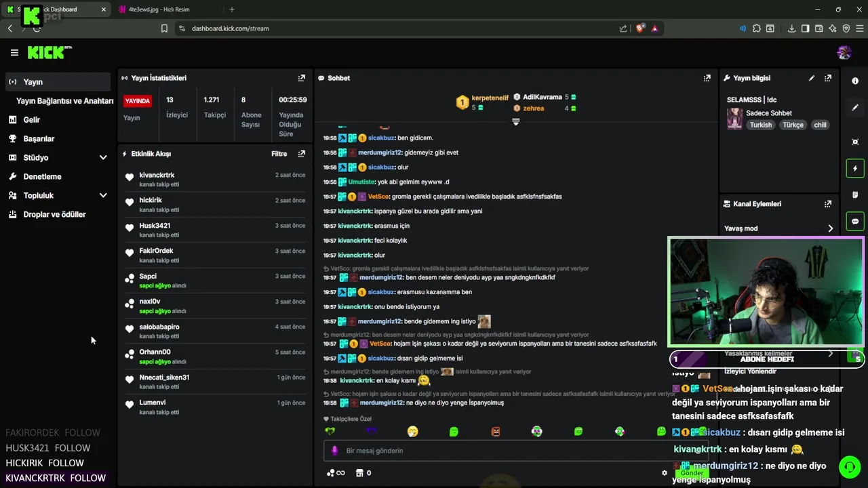Click the document icon in the right rail
This screenshot has height=488, width=868.
click(x=855, y=195)
